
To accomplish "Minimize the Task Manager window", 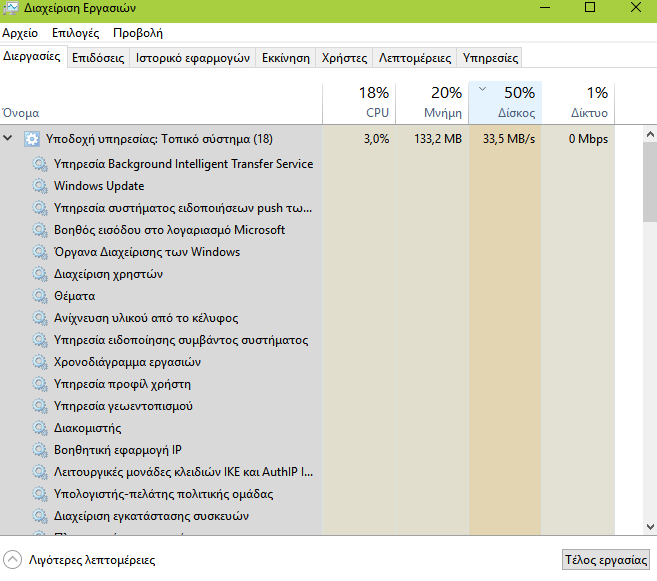I will pos(545,8).
